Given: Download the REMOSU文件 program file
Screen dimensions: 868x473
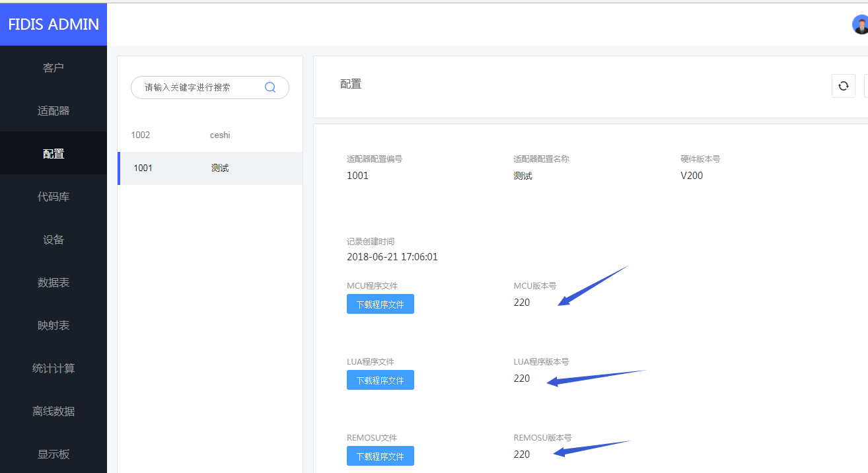Looking at the screenshot, I should [380, 456].
